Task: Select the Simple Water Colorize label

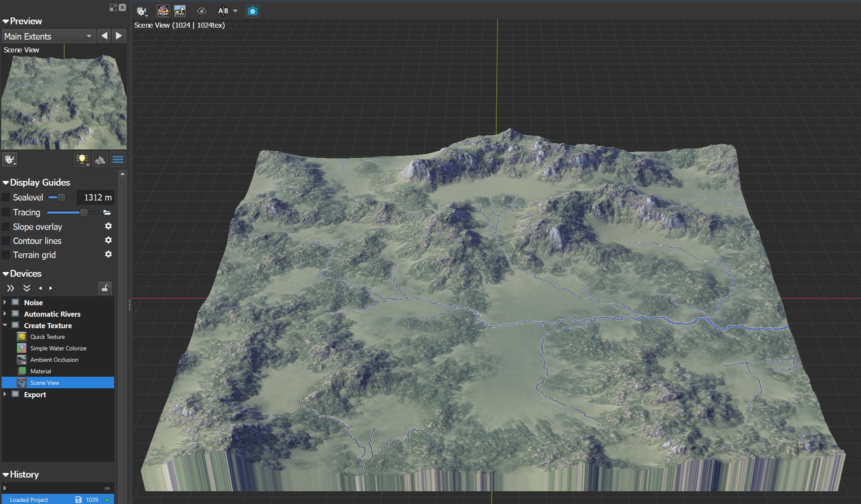Action: (x=58, y=348)
